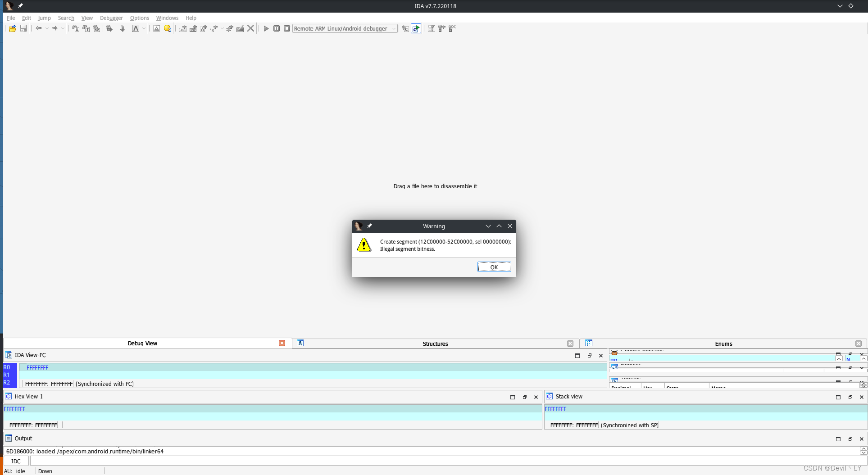868x475 pixels.
Task: Click the create code toolbar icon
Action: tap(183, 28)
